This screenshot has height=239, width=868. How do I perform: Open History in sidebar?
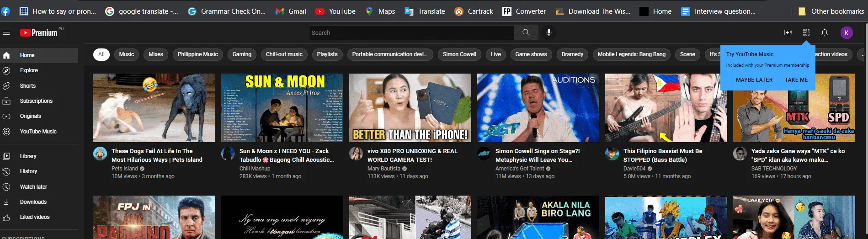click(x=39, y=171)
